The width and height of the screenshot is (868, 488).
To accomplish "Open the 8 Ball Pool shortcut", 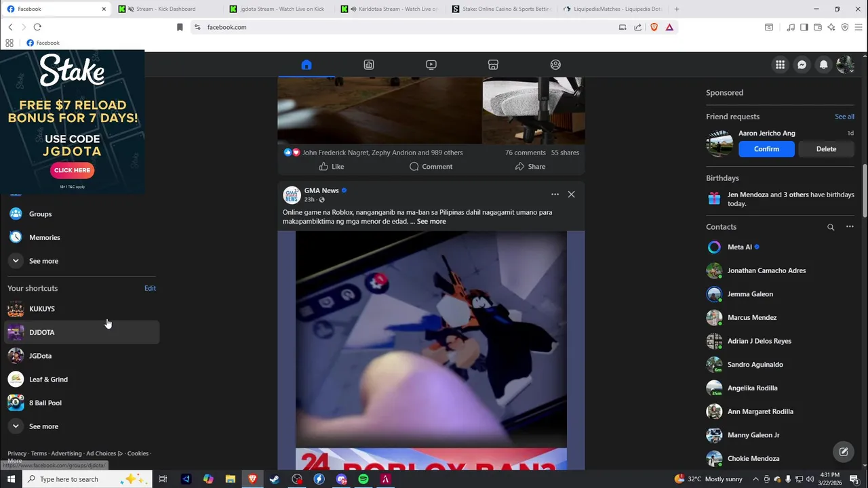I will pos(81,403).
